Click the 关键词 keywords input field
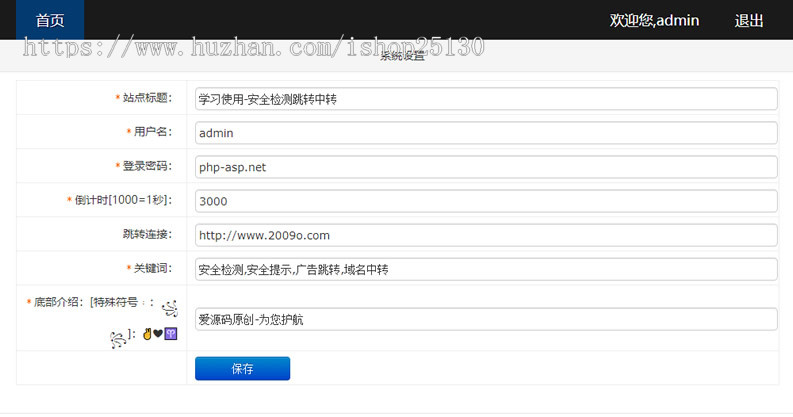793x417 pixels. click(486, 269)
